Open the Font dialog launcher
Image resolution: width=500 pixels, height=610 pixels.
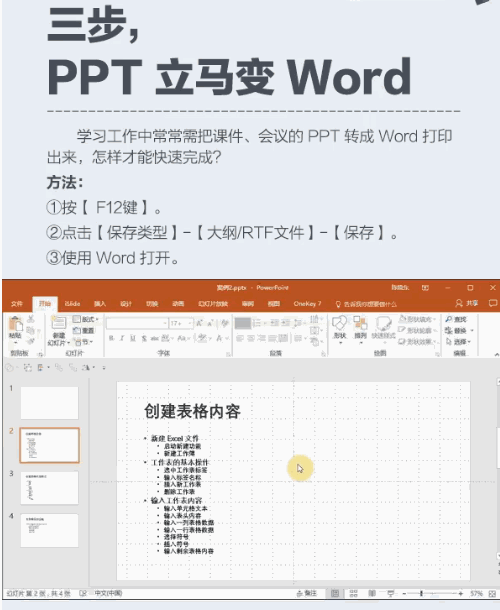(x=228, y=354)
